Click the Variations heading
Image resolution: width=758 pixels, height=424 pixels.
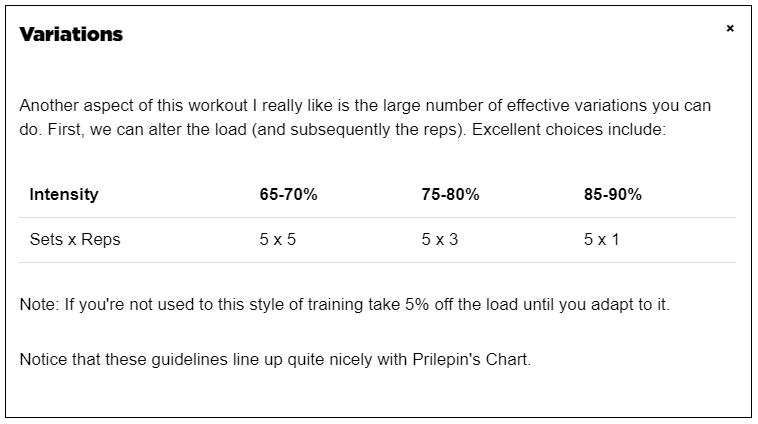[71, 34]
